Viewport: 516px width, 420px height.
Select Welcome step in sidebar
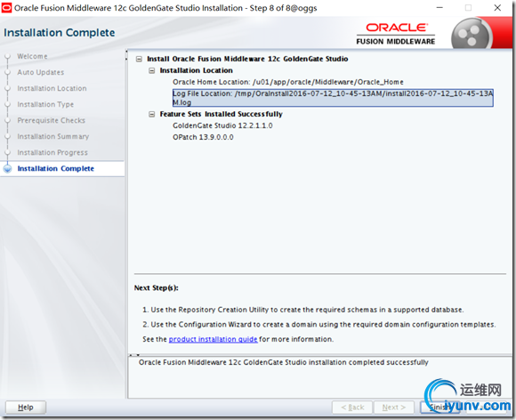32,56
